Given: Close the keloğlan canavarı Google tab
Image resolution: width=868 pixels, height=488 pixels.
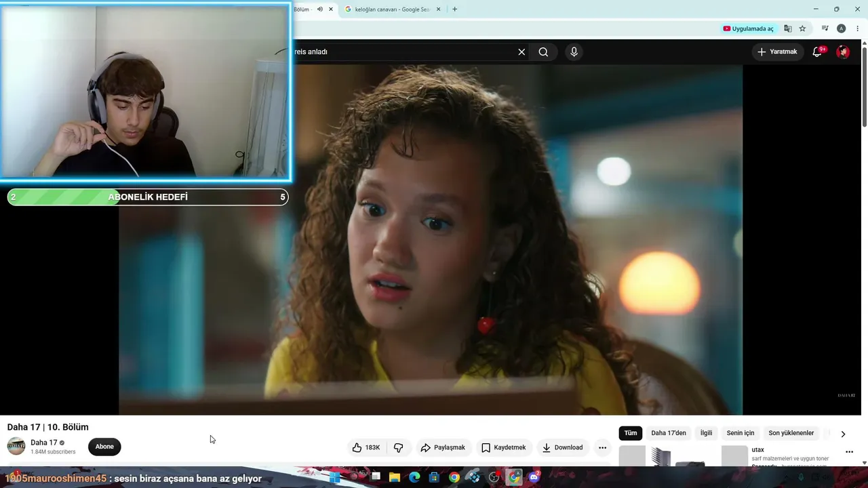Looking at the screenshot, I should click(x=438, y=9).
